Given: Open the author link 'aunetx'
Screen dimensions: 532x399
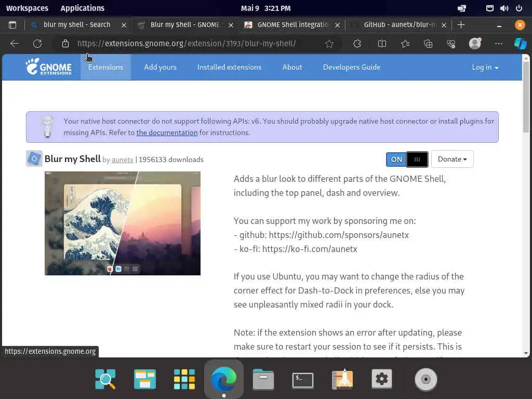Looking at the screenshot, I should 123,160.
